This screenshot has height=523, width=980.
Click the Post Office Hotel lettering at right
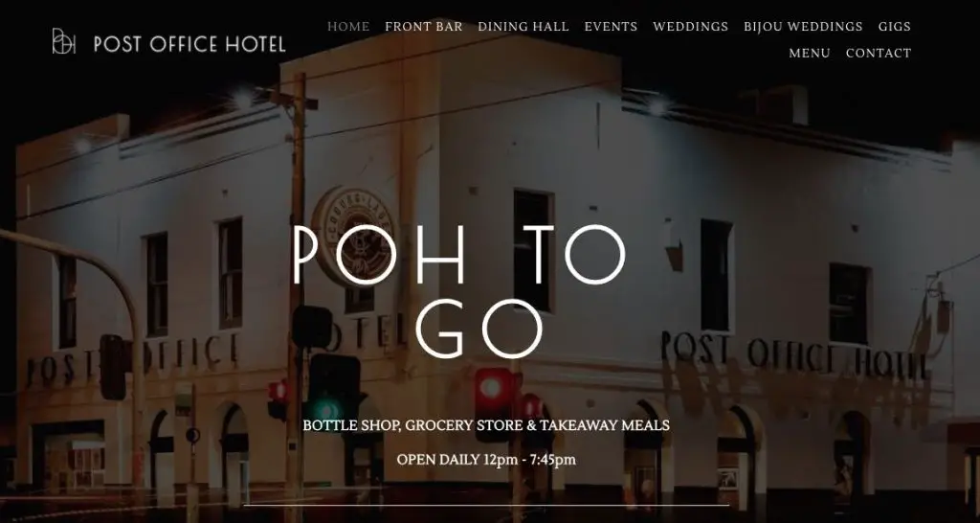[793, 356]
